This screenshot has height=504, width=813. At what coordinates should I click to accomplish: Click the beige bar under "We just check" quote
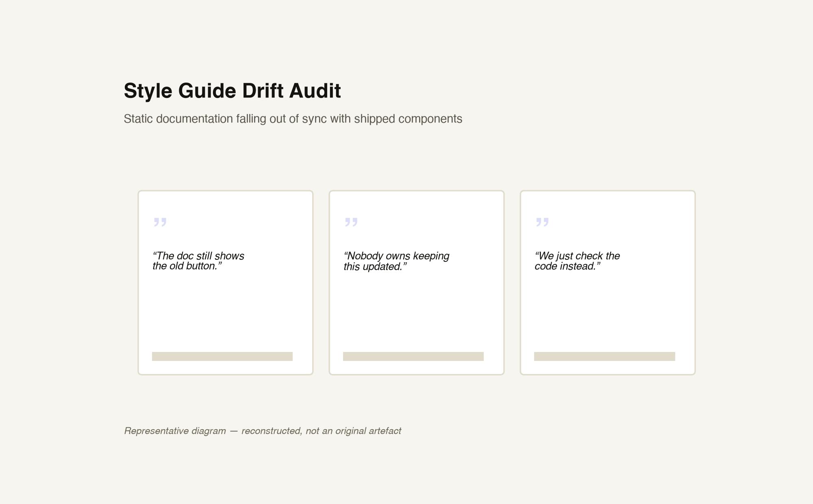604,356
